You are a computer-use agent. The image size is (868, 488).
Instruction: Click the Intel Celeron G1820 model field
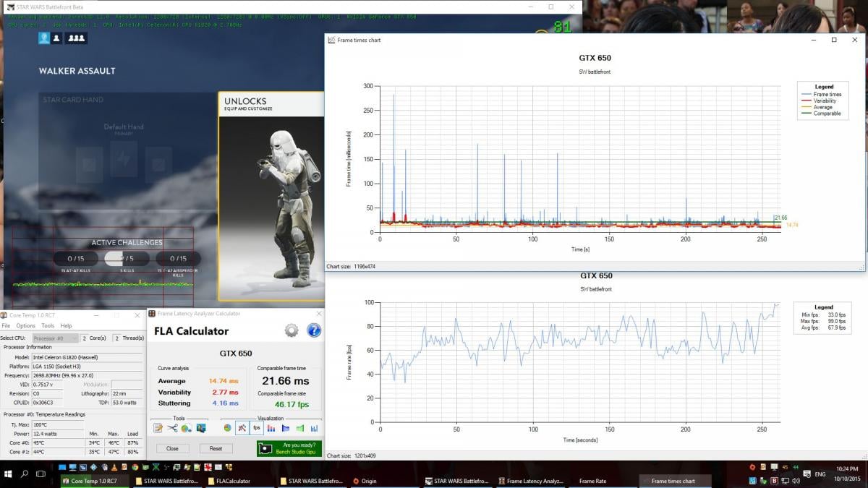[88, 357]
